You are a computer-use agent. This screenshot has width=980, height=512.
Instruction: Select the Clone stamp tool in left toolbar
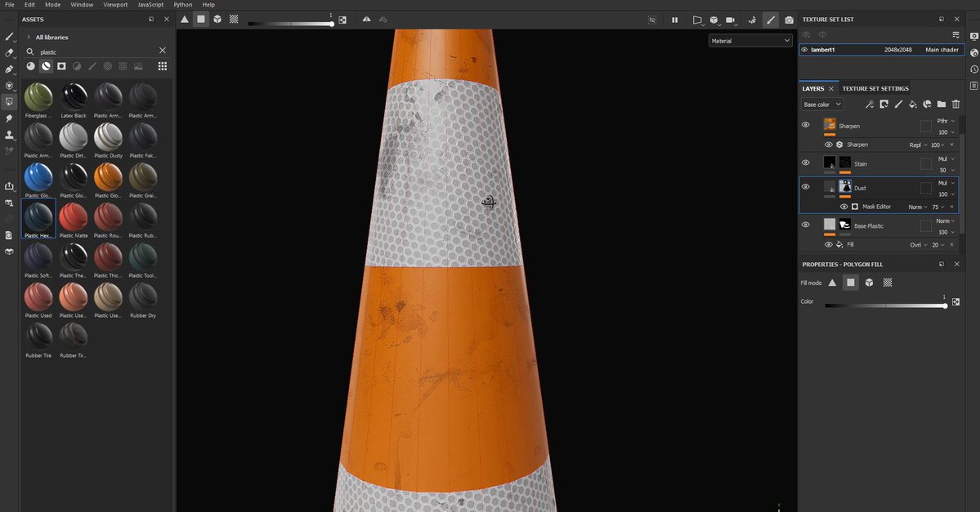[9, 134]
